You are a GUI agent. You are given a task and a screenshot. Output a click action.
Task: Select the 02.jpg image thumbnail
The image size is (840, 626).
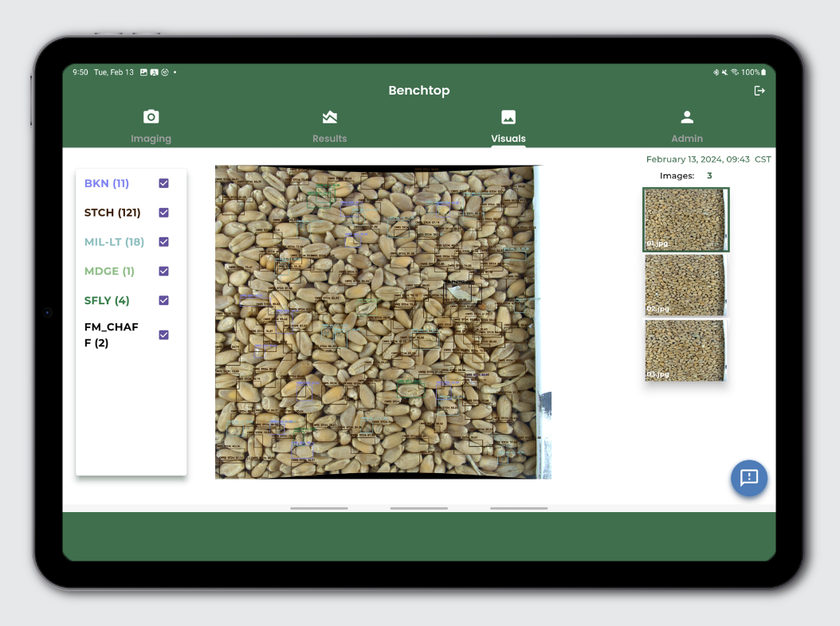click(685, 284)
